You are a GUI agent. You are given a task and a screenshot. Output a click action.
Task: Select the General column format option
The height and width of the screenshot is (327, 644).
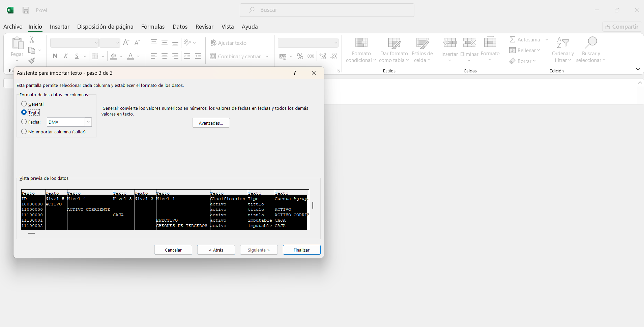point(24,104)
